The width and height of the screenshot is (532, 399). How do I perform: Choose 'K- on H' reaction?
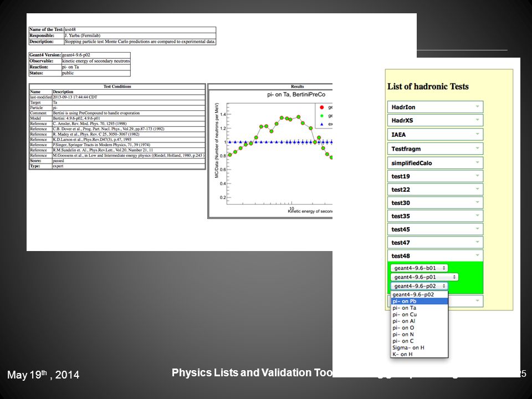coord(420,354)
